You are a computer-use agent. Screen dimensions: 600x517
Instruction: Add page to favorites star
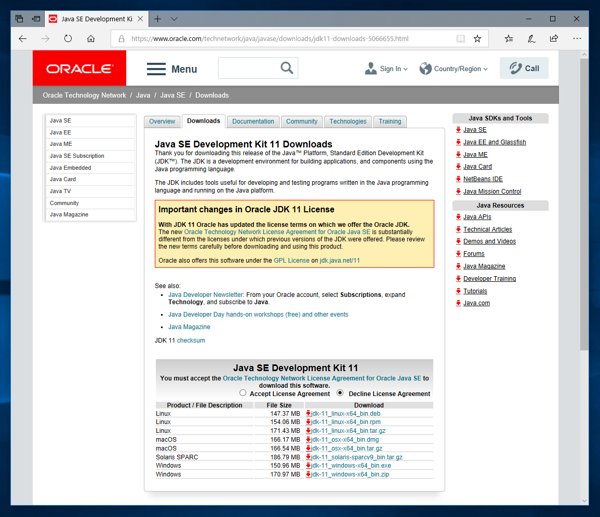pos(477,39)
